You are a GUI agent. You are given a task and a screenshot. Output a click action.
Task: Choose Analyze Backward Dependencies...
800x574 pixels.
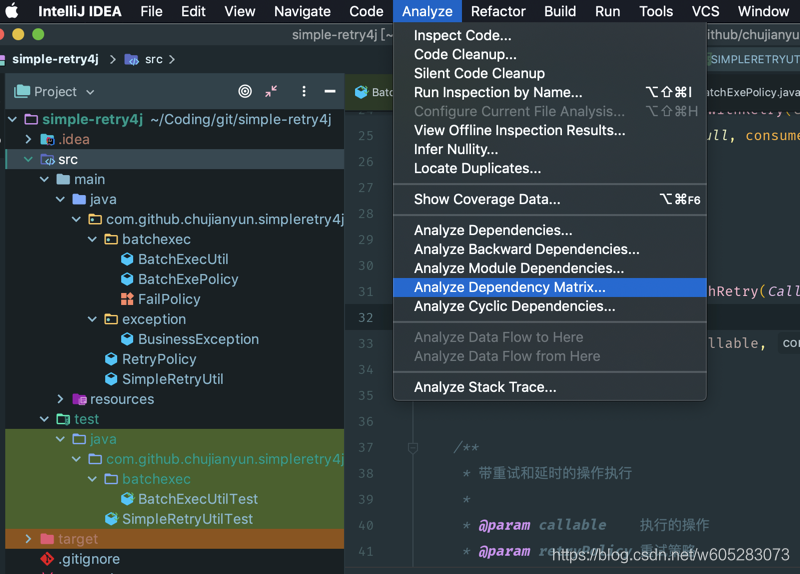coord(549,249)
